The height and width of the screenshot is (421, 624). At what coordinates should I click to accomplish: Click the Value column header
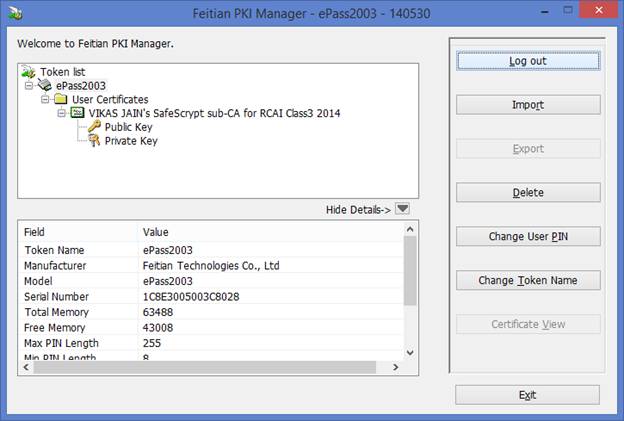pos(271,232)
